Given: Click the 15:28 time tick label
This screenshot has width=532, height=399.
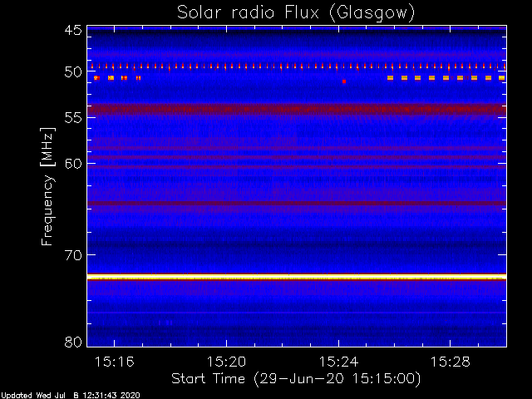Looking at the screenshot, I should click(x=451, y=362).
